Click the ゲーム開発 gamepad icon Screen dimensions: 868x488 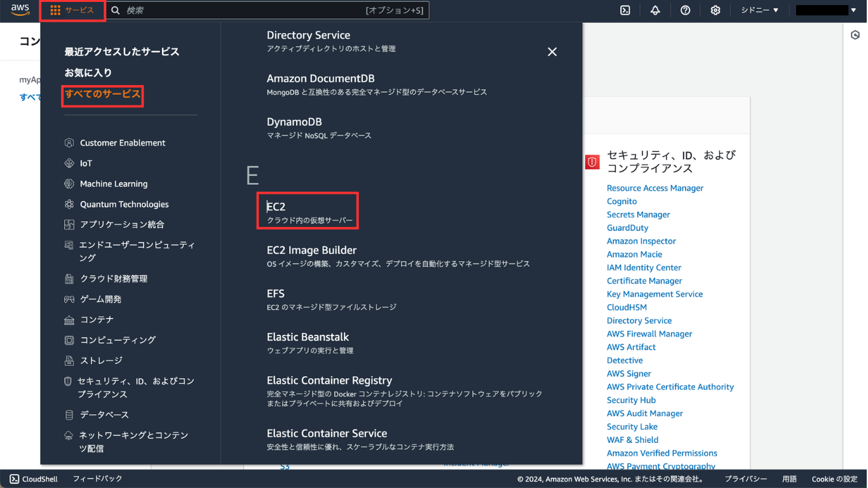pyautogui.click(x=69, y=299)
